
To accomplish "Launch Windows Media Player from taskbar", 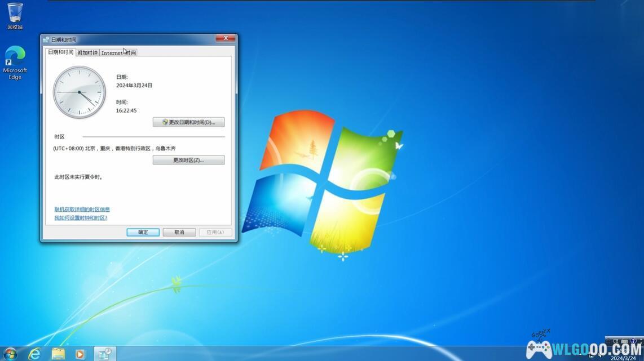I will (x=80, y=354).
